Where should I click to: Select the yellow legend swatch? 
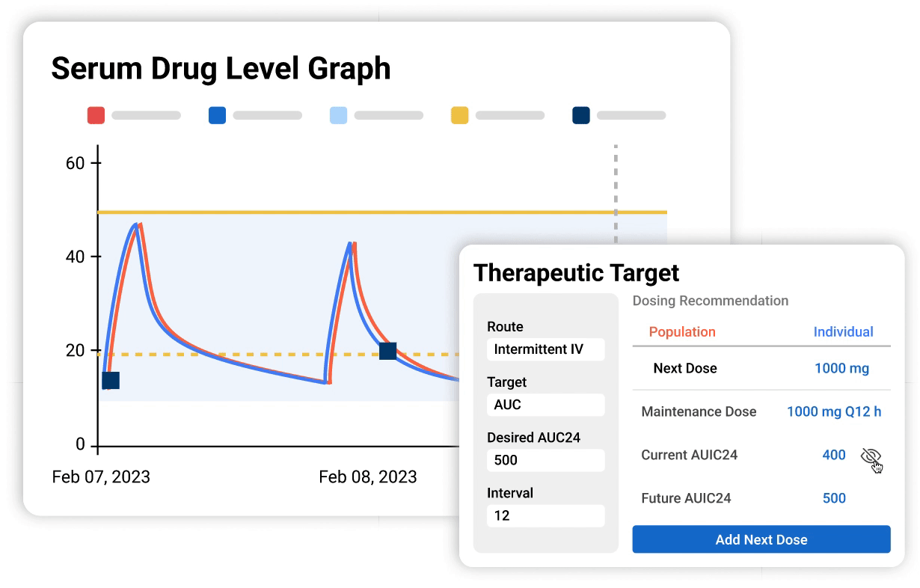[459, 114]
